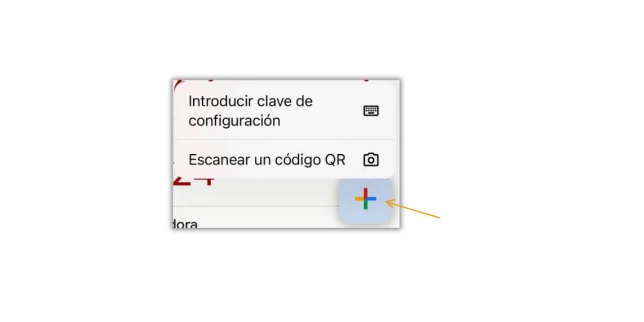Click the camera lens circle in QR icon
The width and height of the screenshot is (644, 322).
click(371, 160)
